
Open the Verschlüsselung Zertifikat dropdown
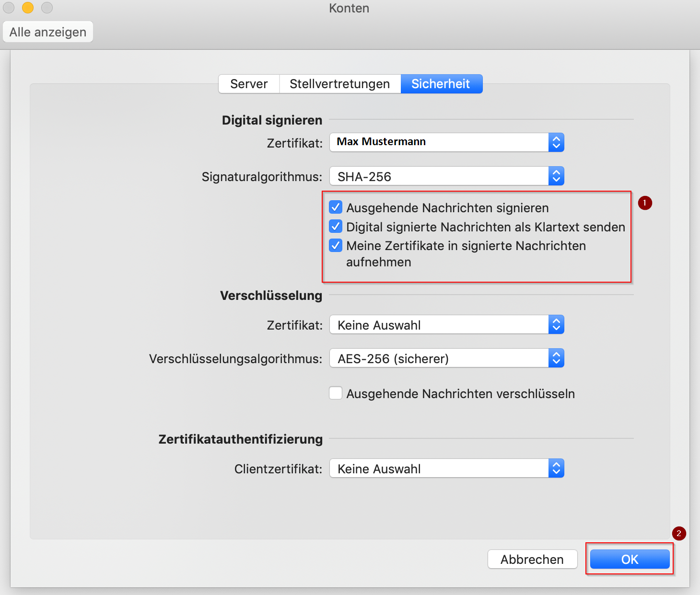[x=447, y=324]
